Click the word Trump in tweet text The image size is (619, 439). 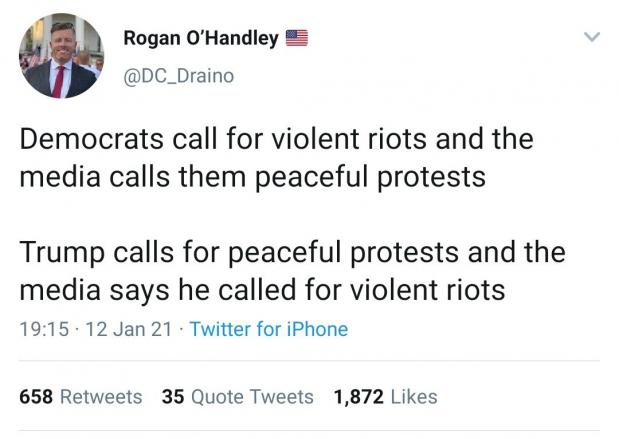click(x=62, y=253)
